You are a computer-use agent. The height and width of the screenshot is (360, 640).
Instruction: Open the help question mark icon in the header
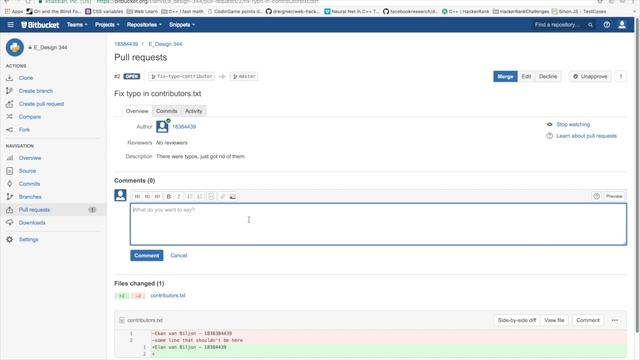(607, 25)
